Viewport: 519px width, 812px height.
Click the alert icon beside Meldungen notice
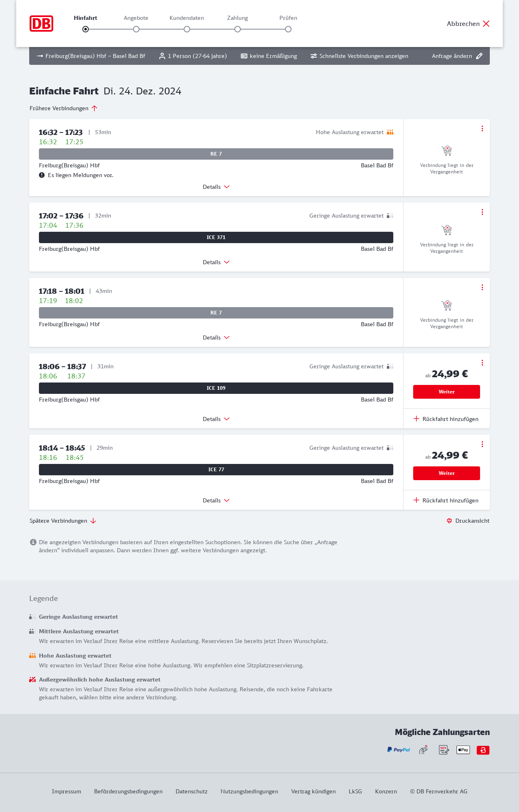click(42, 175)
